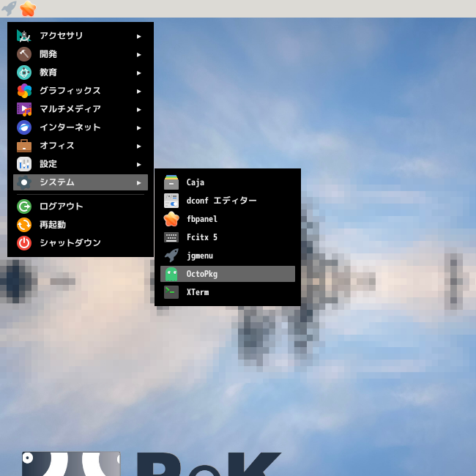The width and height of the screenshot is (476, 476).
Task: Click the Fcitx 5 keyboard icon
Action: coord(171,237)
